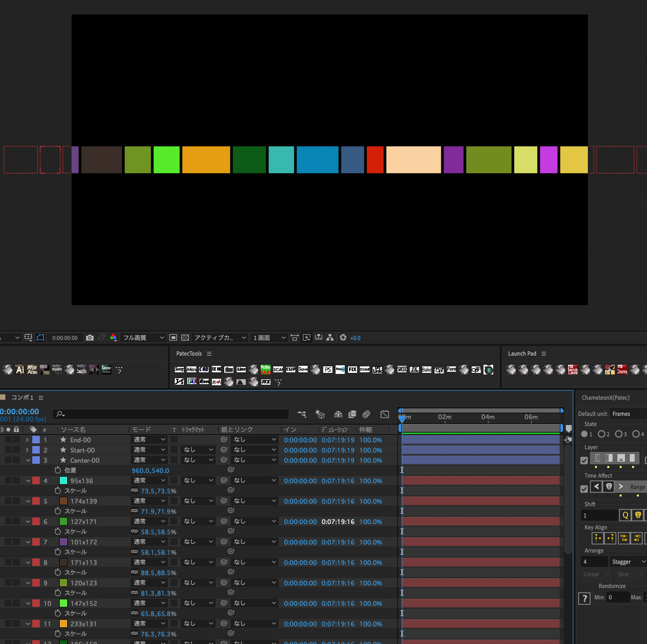Screen dimensions: 647x644
Task: Click the snapshot camera icon
Action: pyautogui.click(x=90, y=338)
